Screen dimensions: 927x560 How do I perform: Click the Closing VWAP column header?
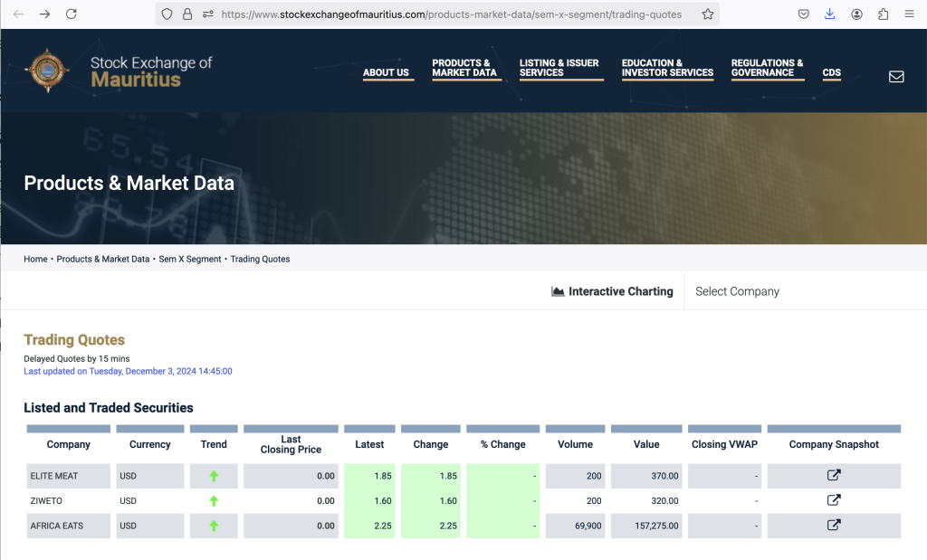pos(725,444)
